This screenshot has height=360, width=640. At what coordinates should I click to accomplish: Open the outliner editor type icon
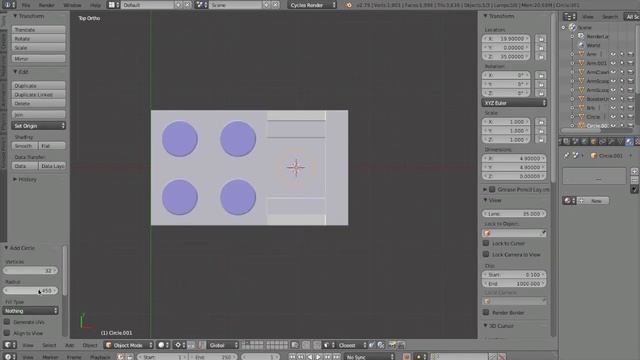[x=569, y=16]
